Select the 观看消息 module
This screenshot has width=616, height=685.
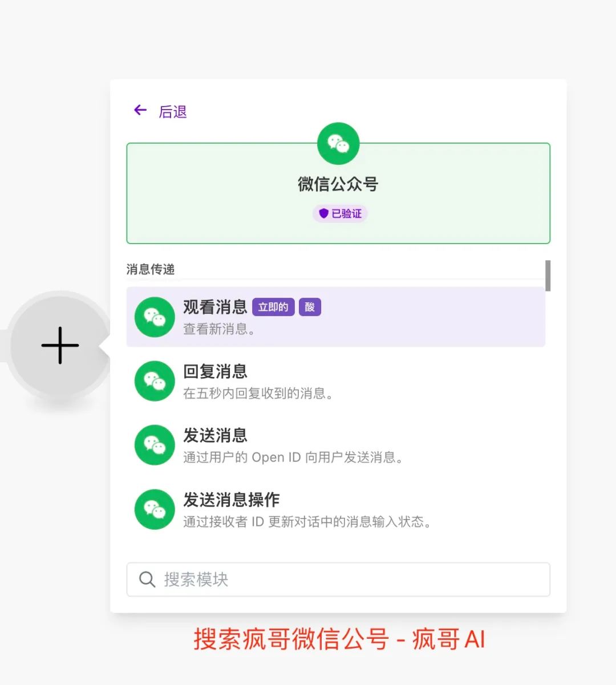click(336, 317)
